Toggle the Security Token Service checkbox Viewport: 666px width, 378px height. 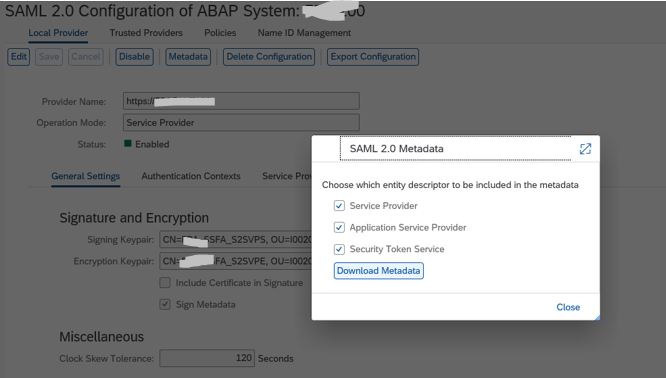point(339,249)
